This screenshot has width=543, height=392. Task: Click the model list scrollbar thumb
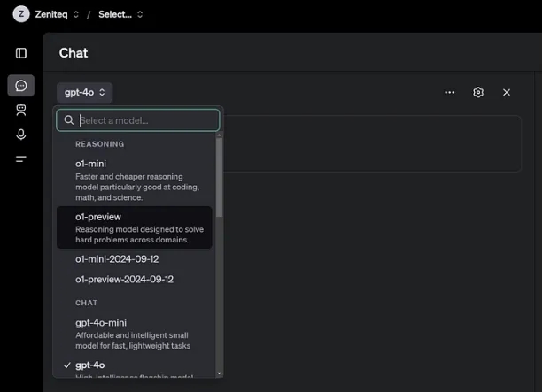click(x=219, y=178)
